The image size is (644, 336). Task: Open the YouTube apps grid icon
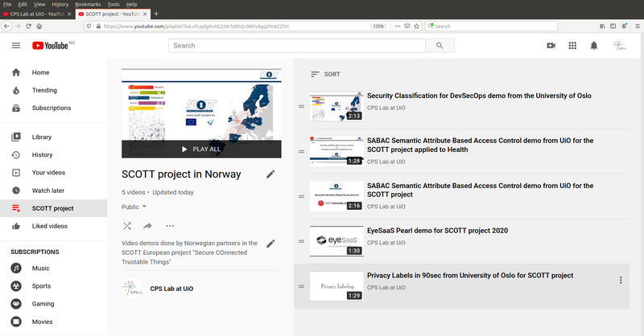pyautogui.click(x=572, y=46)
